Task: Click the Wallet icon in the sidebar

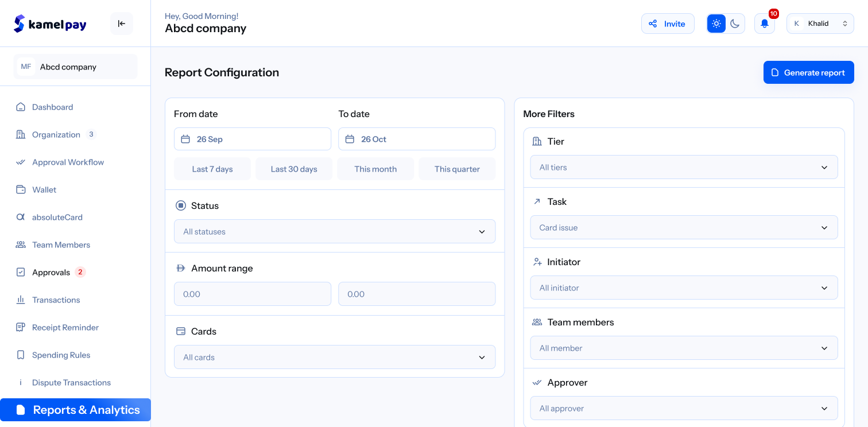Action: point(21,189)
